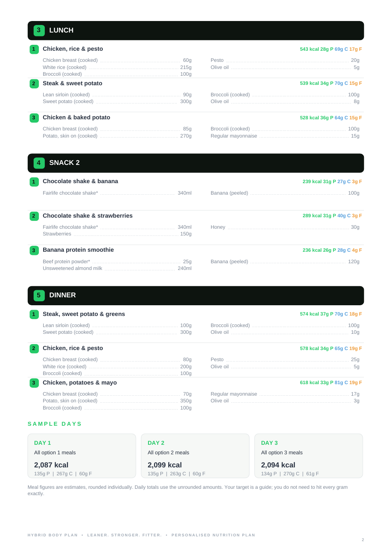Click the LUNCH section header bar
The image size is (392, 555).
click(x=196, y=31)
